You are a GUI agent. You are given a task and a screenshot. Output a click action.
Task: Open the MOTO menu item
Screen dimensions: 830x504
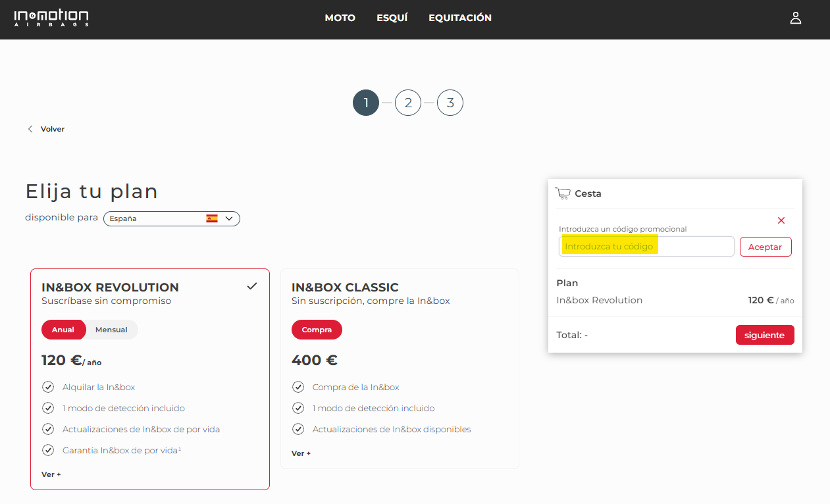(340, 18)
